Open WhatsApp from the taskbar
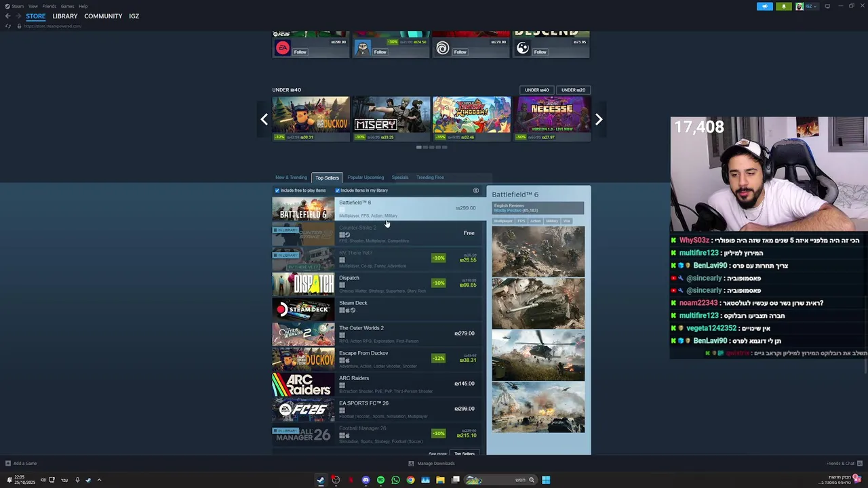This screenshot has height=488, width=868. (395, 480)
